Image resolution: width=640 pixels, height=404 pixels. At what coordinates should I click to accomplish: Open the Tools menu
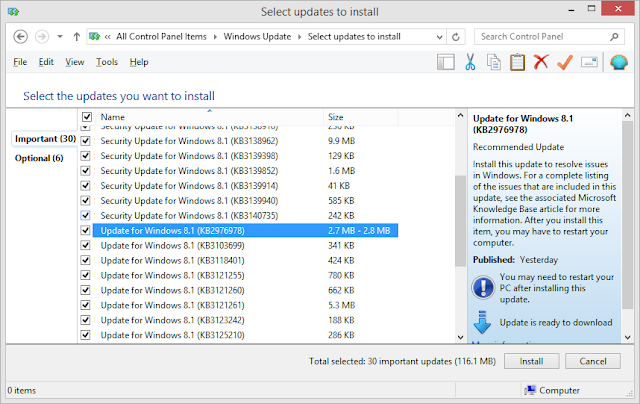coord(107,62)
